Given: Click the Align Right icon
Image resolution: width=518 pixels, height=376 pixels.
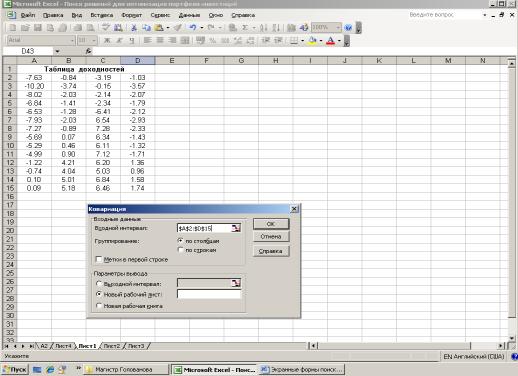Looking at the screenshot, I should coord(172,40).
